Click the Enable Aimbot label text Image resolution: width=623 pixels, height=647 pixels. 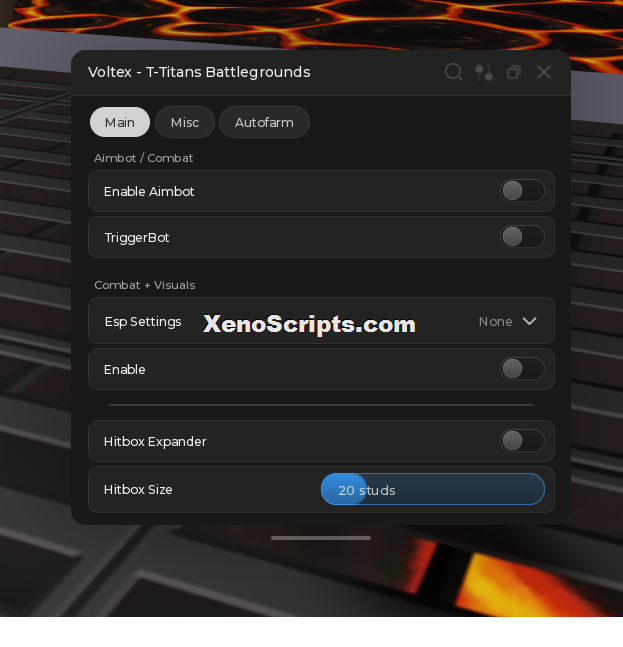click(x=149, y=191)
